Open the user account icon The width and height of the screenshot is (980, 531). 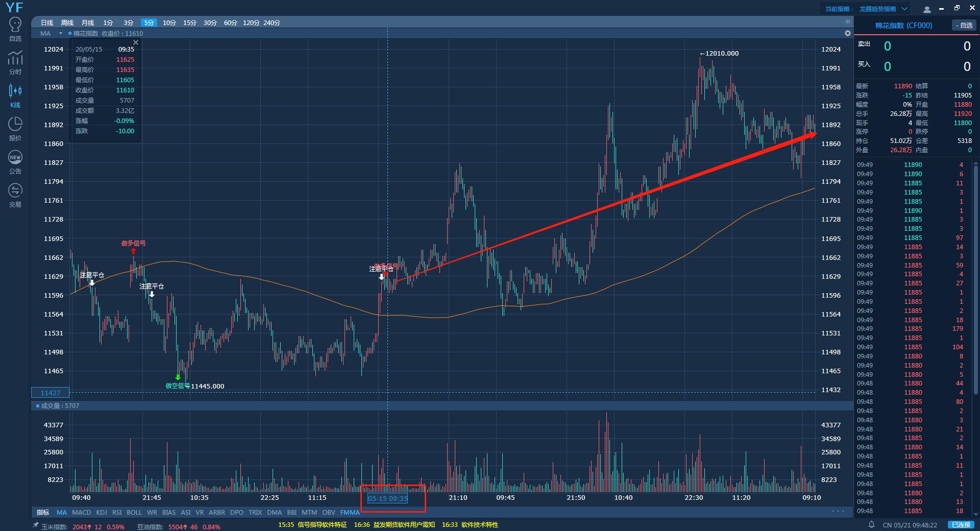(x=927, y=9)
